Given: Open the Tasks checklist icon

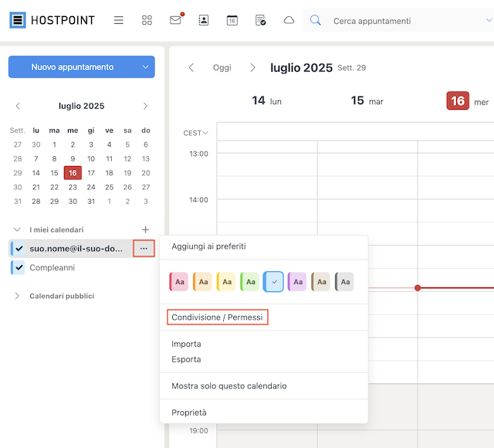Looking at the screenshot, I should pos(261,20).
